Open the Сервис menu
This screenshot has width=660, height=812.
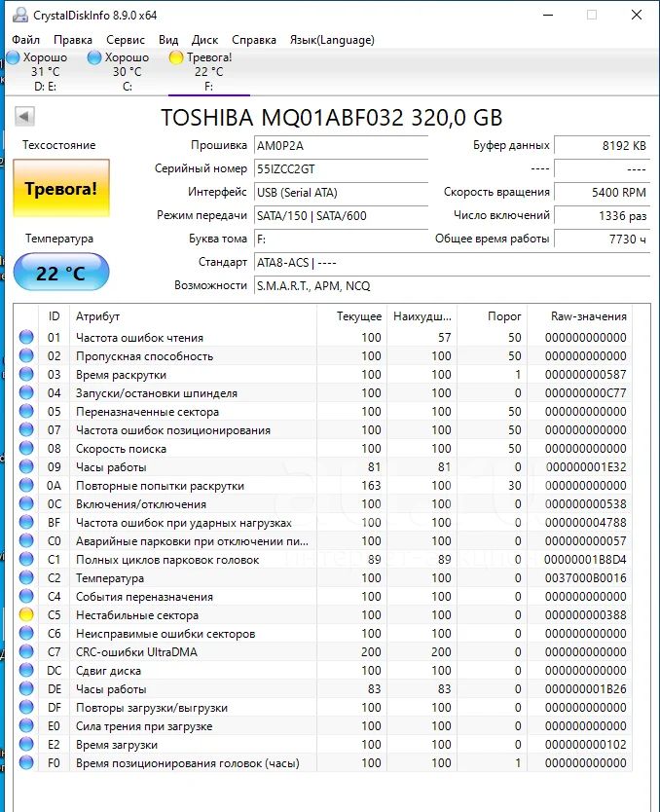click(x=126, y=40)
